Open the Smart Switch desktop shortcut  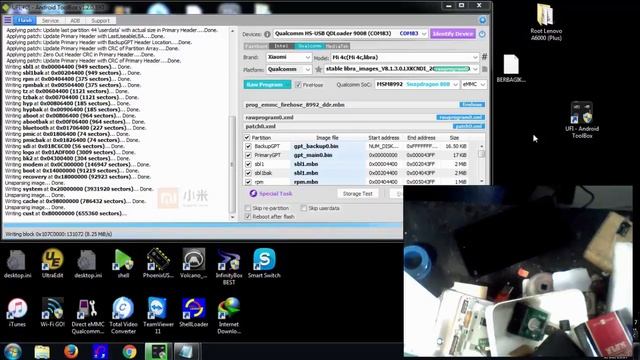coord(264,264)
